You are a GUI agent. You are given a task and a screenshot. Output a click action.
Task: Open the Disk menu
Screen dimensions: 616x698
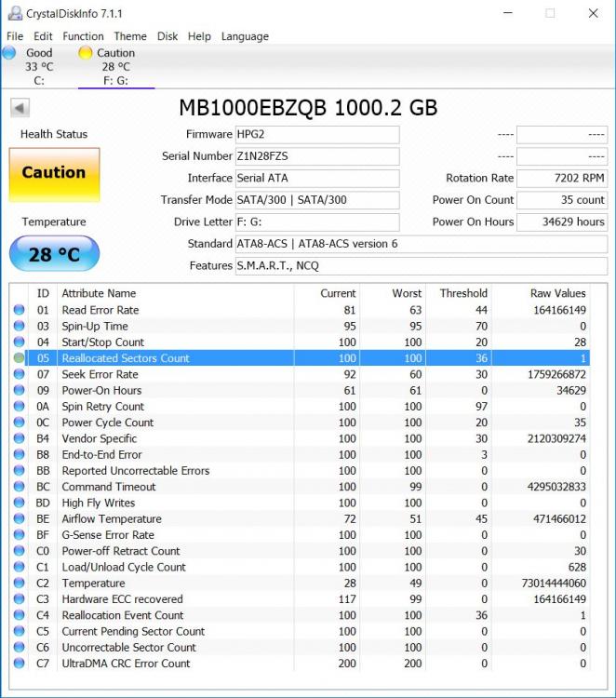(x=167, y=36)
